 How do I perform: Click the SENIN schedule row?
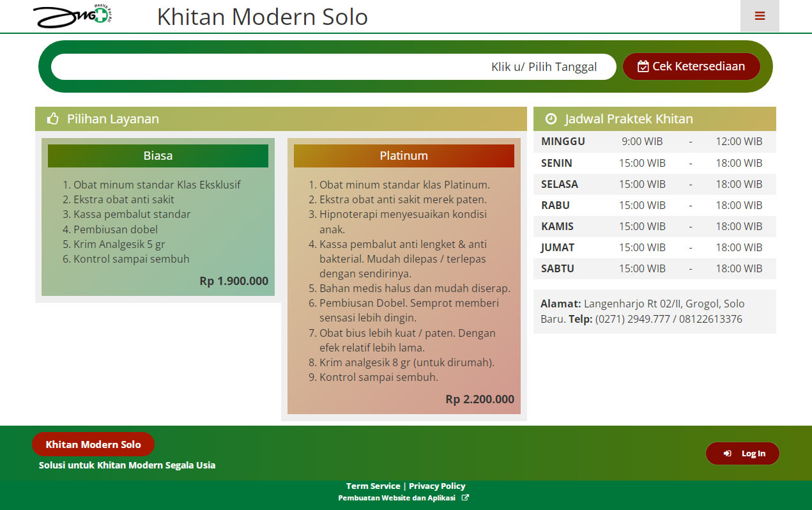[655, 163]
